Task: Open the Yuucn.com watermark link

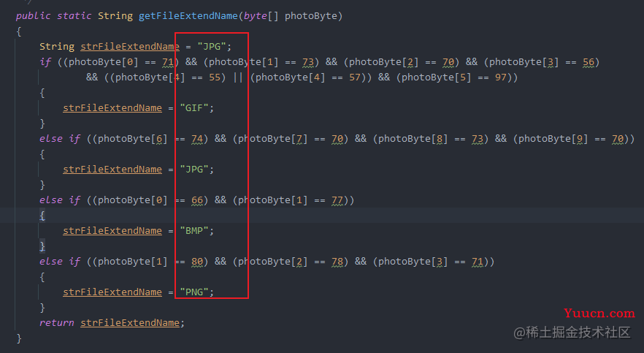Action: [602, 313]
